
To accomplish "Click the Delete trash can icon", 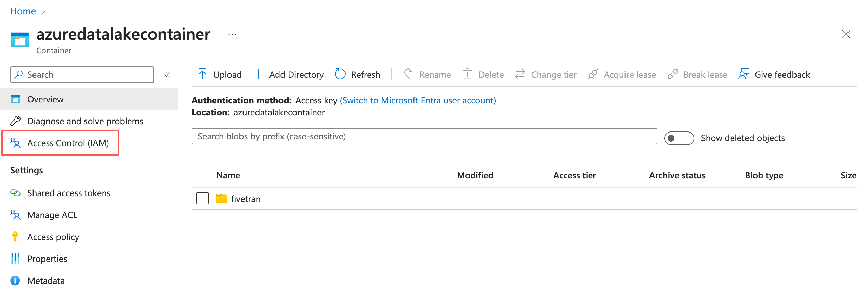I will (467, 74).
